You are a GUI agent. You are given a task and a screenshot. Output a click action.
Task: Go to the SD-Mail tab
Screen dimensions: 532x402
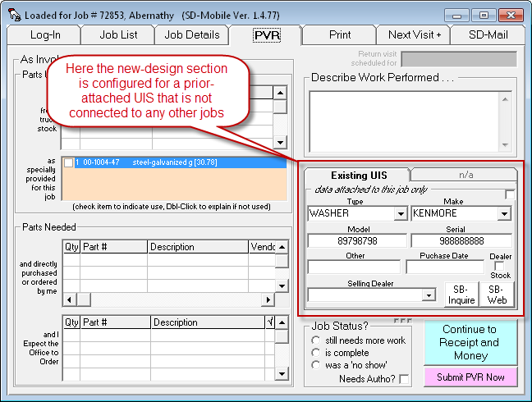point(488,34)
